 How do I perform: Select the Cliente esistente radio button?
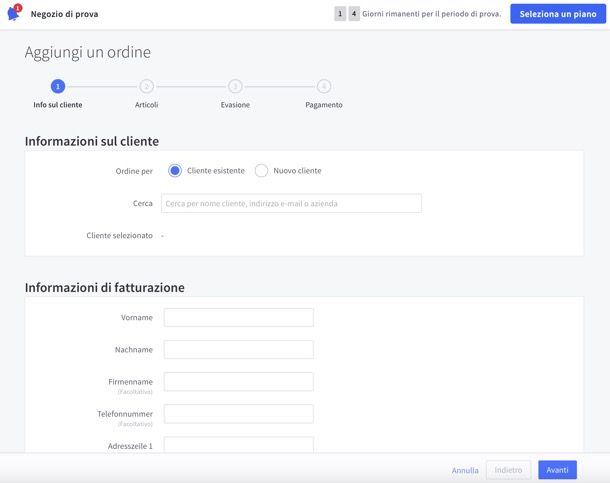pos(175,171)
